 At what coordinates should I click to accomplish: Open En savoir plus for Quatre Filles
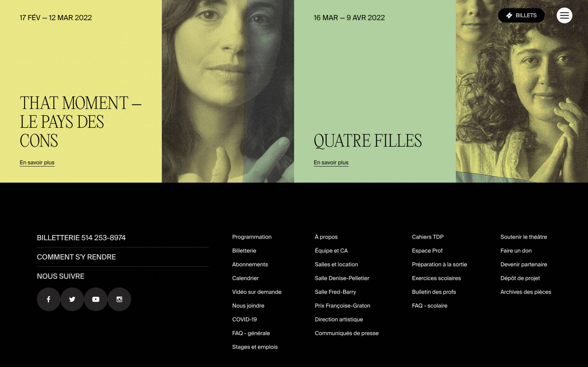click(x=331, y=163)
